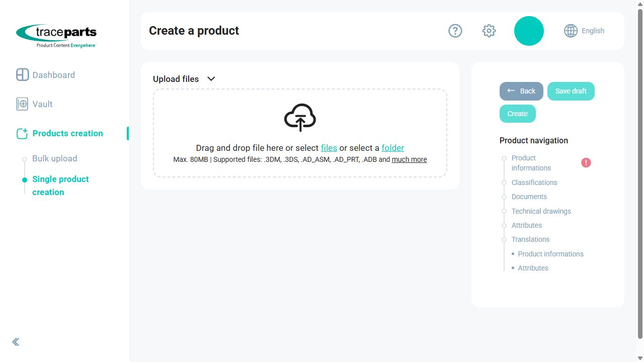Click the red warning icon beside Product informations

click(586, 162)
